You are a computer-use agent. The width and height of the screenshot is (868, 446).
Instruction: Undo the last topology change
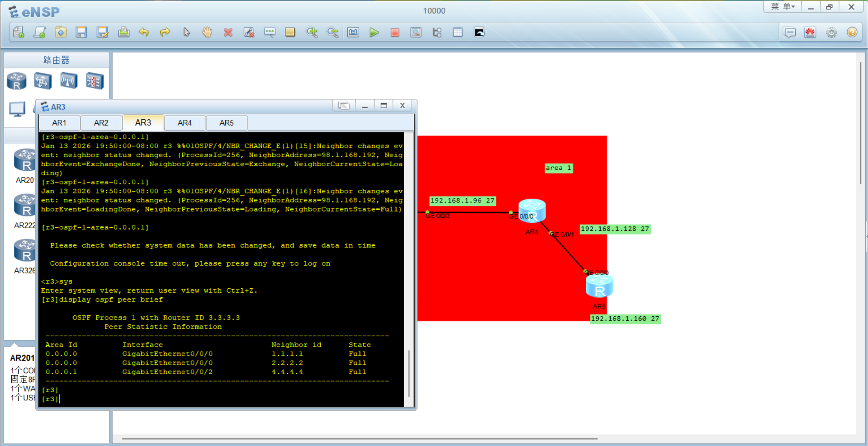[x=144, y=32]
